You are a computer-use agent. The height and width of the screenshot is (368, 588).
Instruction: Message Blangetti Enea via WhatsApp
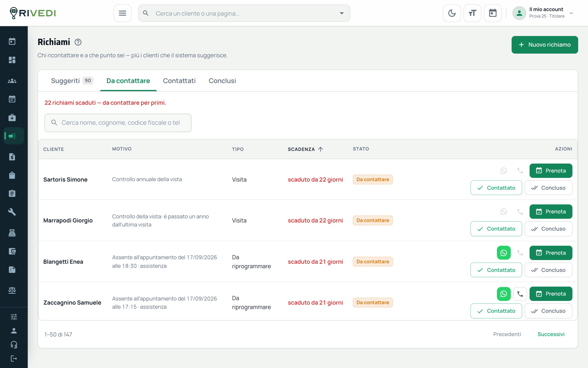[x=504, y=253]
